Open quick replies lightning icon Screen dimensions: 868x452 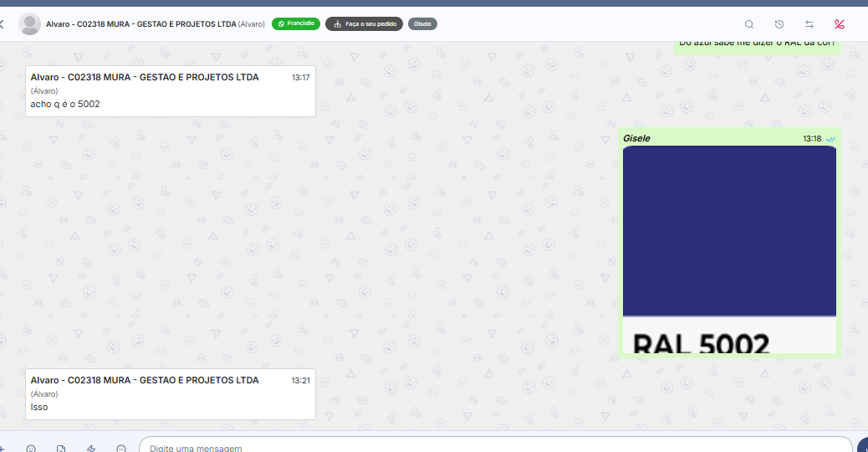(x=91, y=448)
